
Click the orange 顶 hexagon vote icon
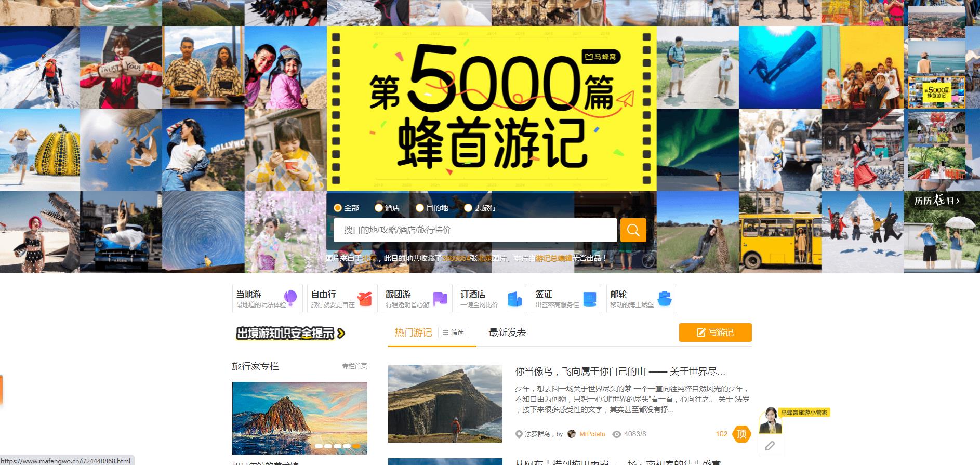[741, 434]
